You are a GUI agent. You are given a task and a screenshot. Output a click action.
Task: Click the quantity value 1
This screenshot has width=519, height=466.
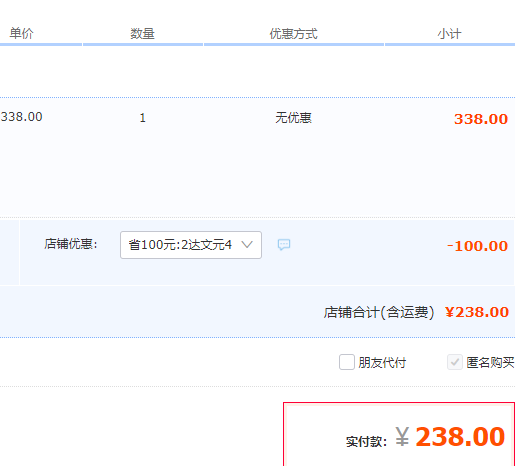click(142, 118)
